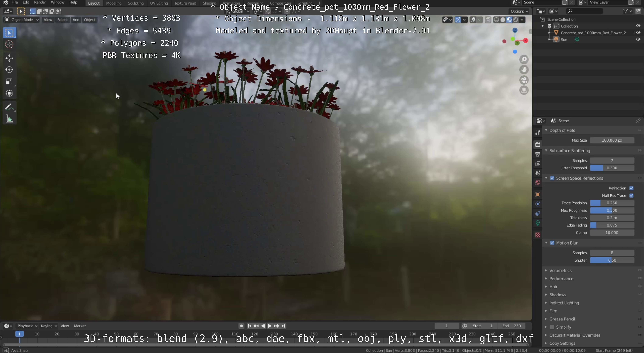Open the Output properties tab
This screenshot has height=353, width=644.
(538, 154)
